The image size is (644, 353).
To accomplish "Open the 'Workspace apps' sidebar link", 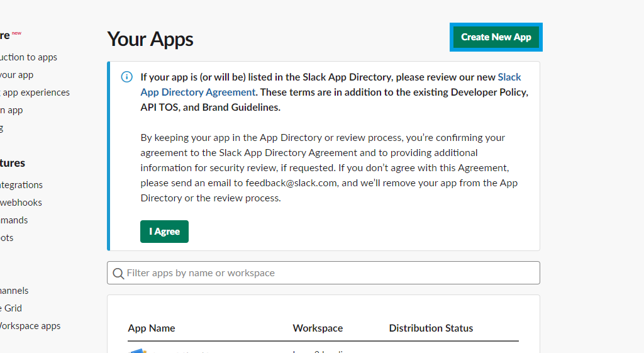I will [x=30, y=326].
